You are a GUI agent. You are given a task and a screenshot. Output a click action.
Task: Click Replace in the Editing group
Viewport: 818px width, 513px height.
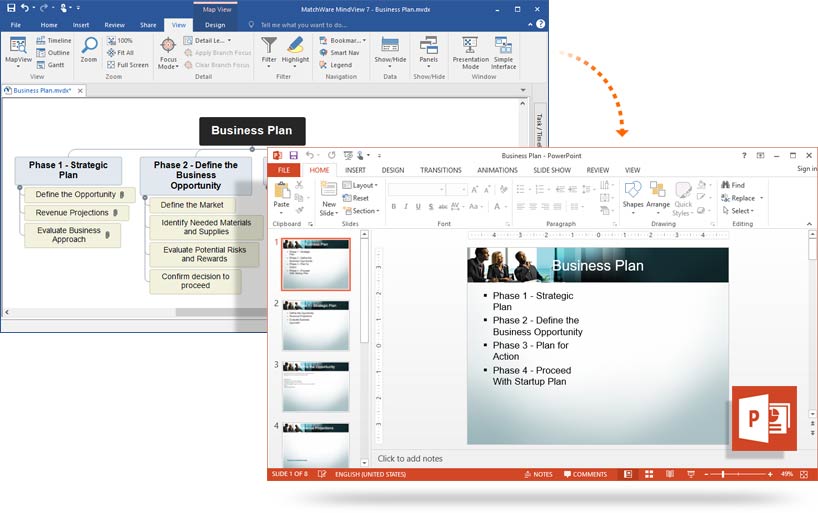tap(742, 198)
